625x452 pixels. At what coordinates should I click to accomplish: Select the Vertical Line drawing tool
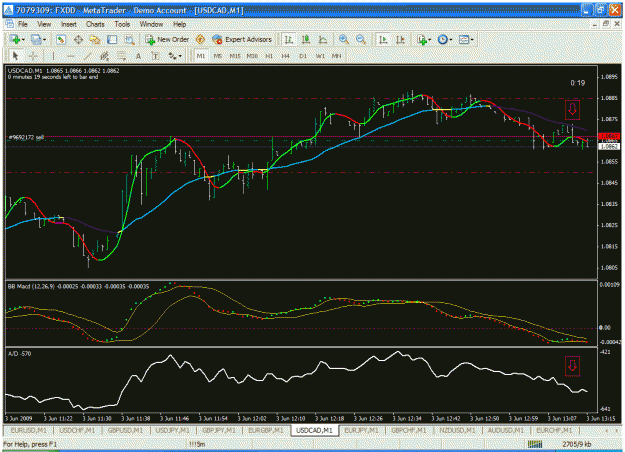pyautogui.click(x=53, y=56)
